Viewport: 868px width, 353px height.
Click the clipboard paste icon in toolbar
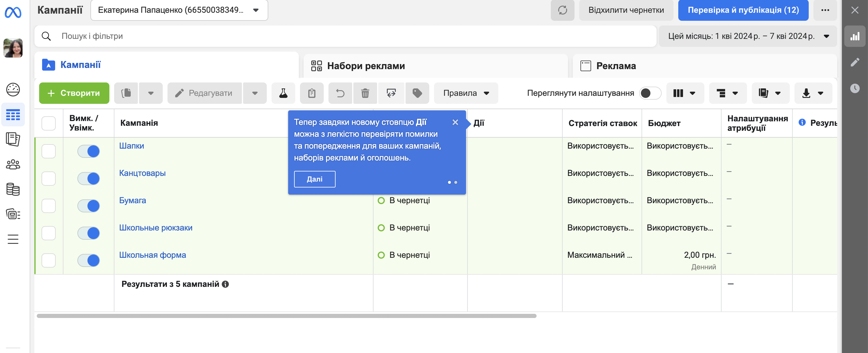pos(312,93)
